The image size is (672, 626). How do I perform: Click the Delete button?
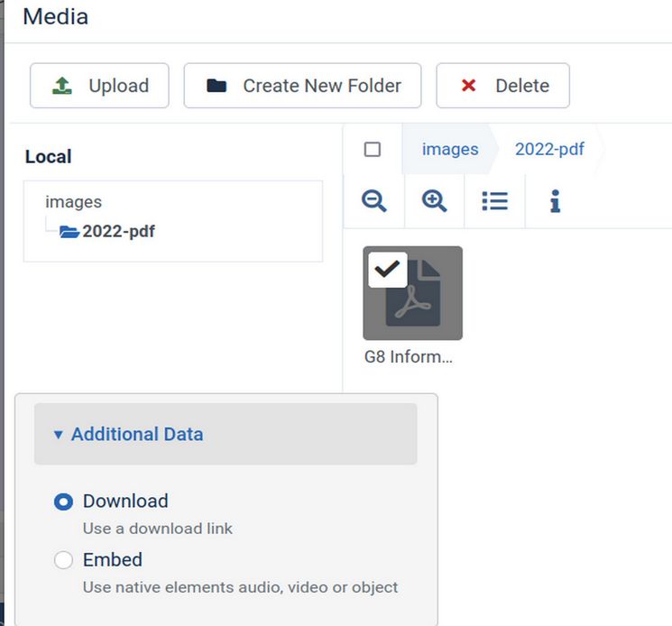coord(502,86)
